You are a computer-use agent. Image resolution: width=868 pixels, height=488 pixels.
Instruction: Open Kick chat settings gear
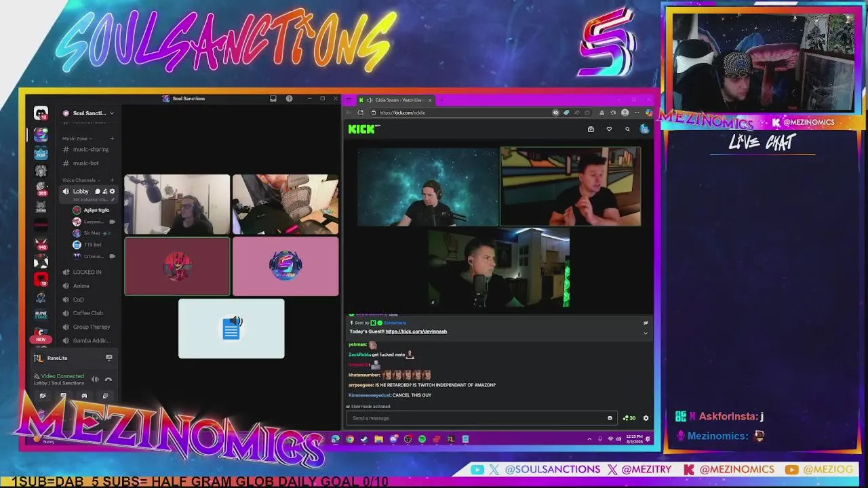[x=646, y=418]
